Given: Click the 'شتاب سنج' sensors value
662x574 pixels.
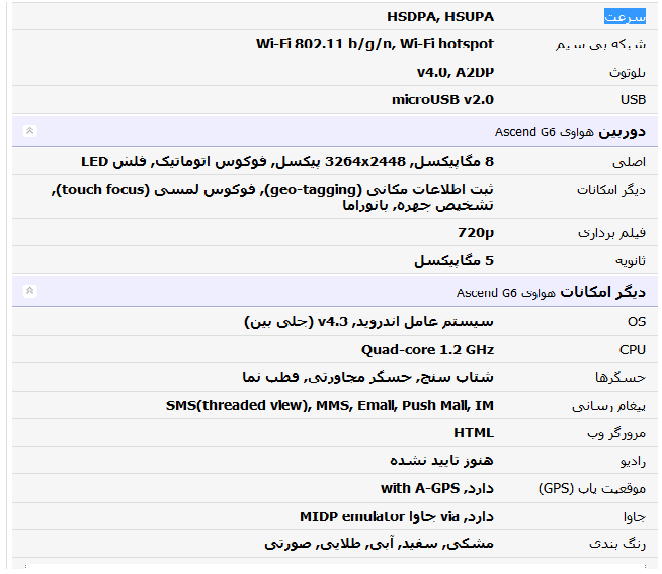Looking at the screenshot, I should [x=368, y=377].
